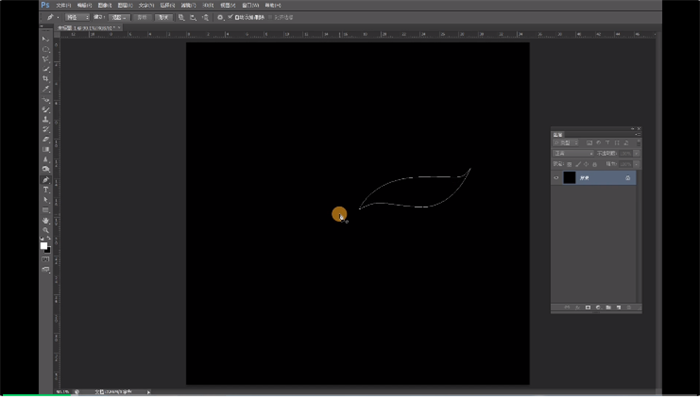The width and height of the screenshot is (700, 397).
Task: Open the status bar info arrow
Action: 149,392
